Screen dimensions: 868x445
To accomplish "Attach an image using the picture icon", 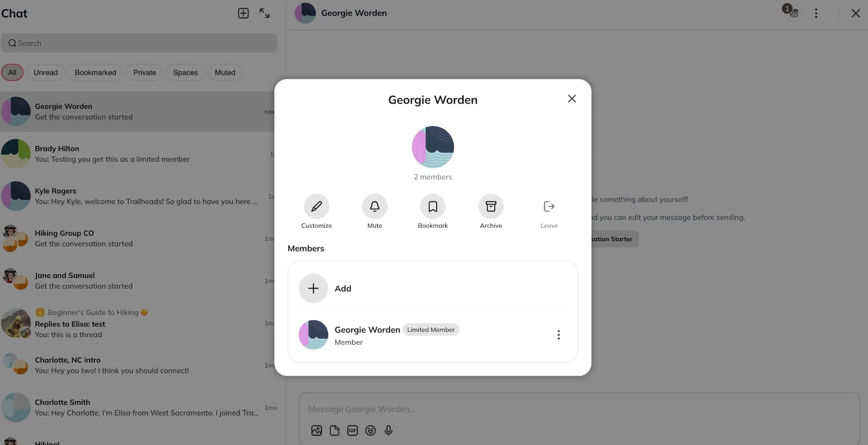I will pyautogui.click(x=316, y=430).
